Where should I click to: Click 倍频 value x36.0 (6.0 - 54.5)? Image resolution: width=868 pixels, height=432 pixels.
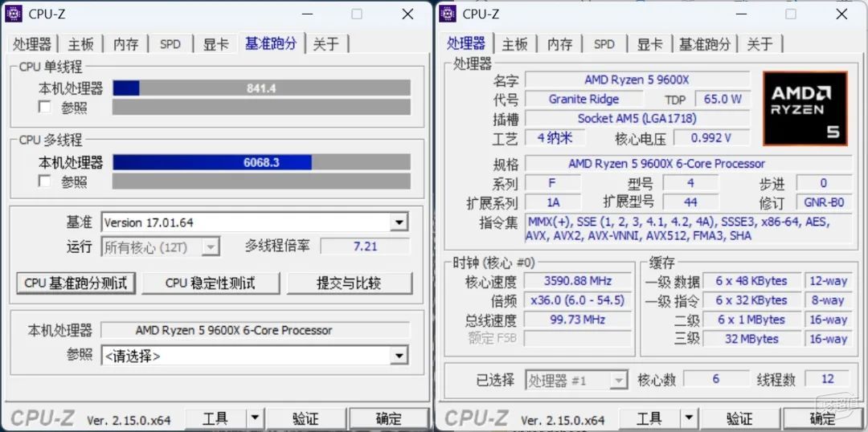coord(577,300)
